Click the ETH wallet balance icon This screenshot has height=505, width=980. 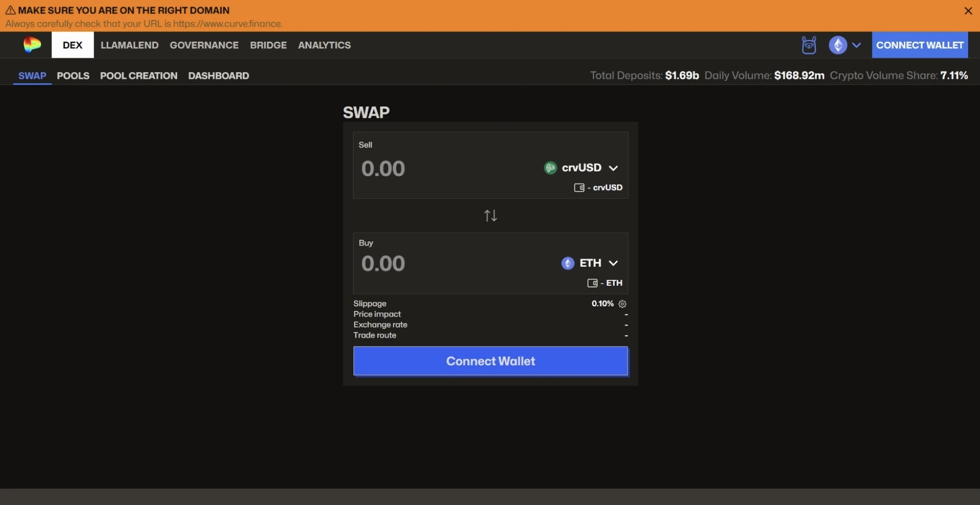point(593,283)
